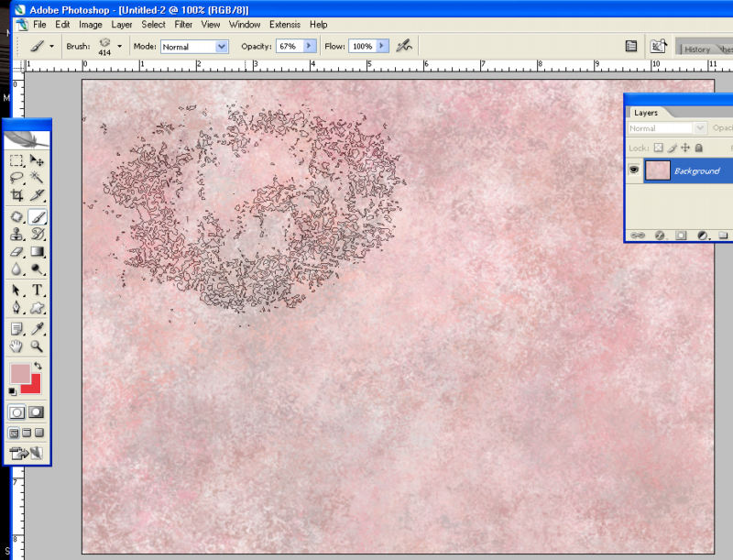
Task: Select the Crop tool
Action: 16,195
